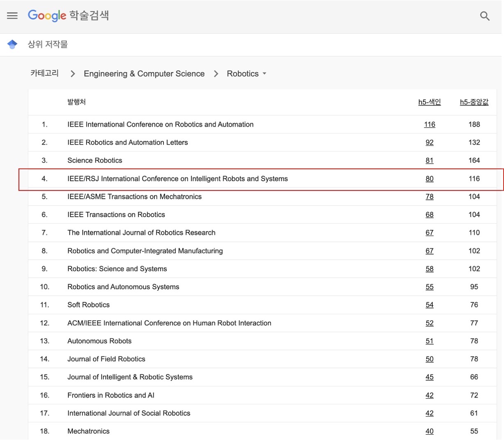Open h5-index 42 for Frontiers in Robotics and AI
The width and height of the screenshot is (504, 440).
coord(429,395)
